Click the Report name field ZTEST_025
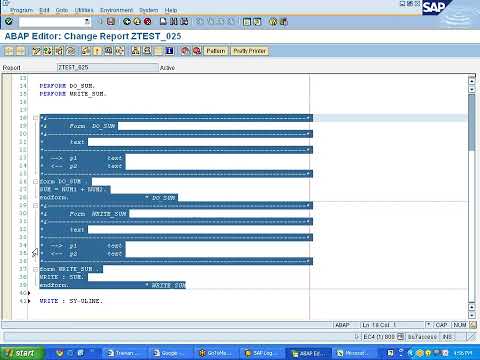The height and width of the screenshot is (360, 480). coord(107,68)
